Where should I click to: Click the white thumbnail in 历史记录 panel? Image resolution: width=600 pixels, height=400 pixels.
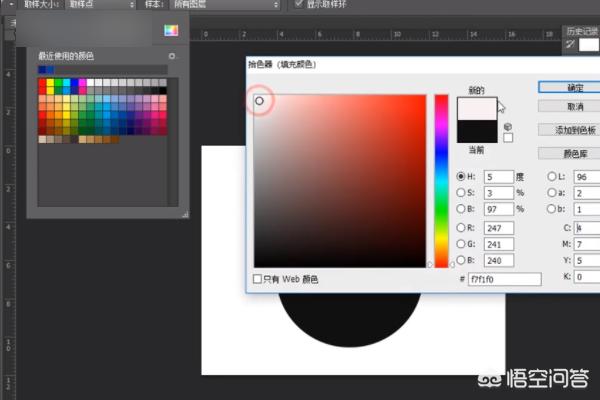(589, 44)
